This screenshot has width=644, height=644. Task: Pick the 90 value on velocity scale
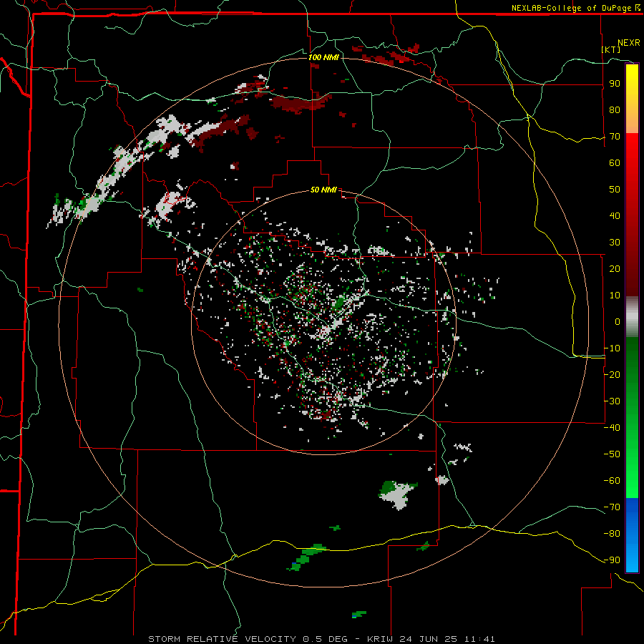[x=615, y=84]
